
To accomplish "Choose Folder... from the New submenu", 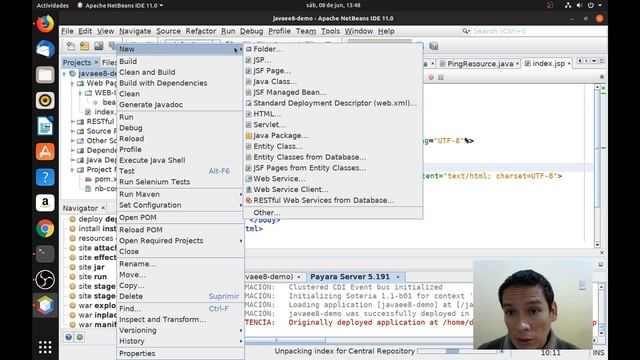I will (x=333, y=49).
